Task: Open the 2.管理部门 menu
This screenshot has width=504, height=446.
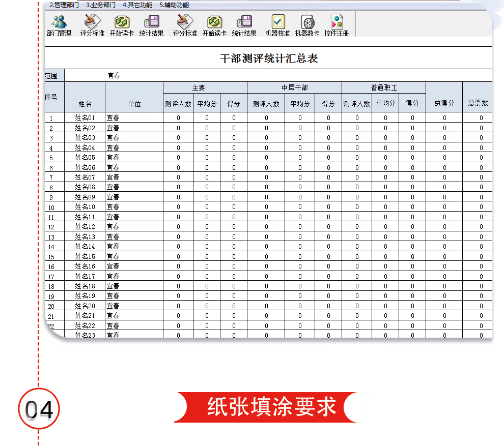Action: 64,5
